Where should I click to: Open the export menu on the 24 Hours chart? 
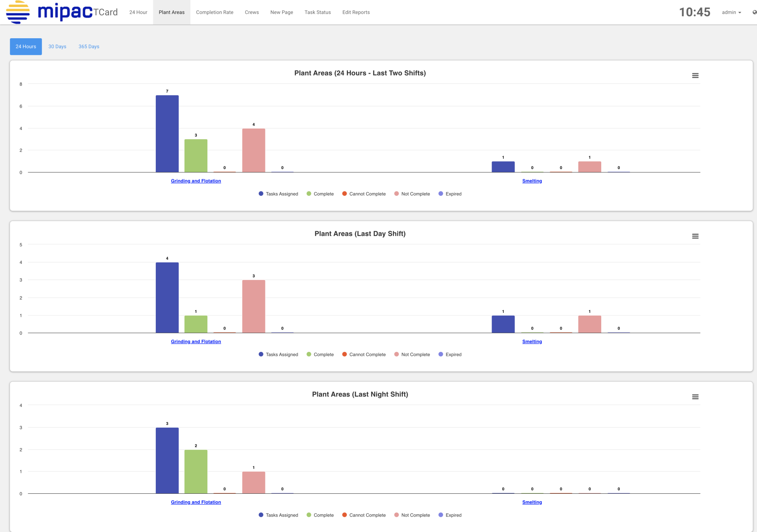pyautogui.click(x=695, y=76)
